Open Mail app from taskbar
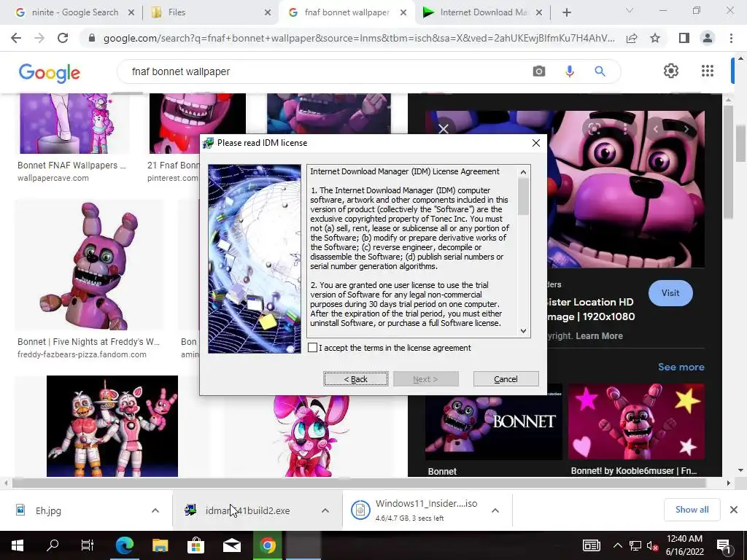The height and width of the screenshot is (560, 747). click(x=231, y=545)
